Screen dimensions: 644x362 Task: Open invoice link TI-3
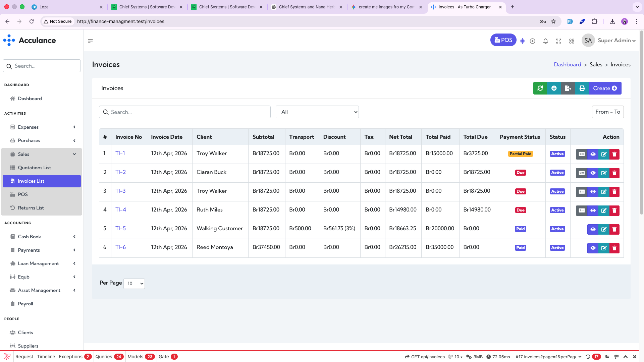tap(120, 191)
